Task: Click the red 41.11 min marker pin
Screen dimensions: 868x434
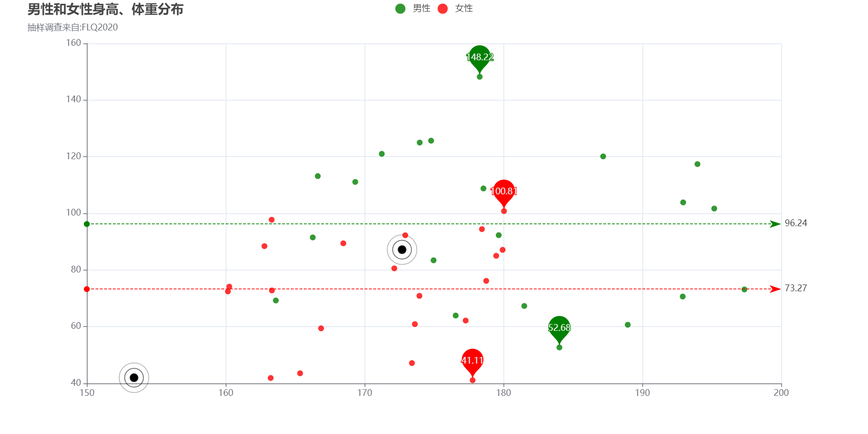Action: (x=472, y=363)
